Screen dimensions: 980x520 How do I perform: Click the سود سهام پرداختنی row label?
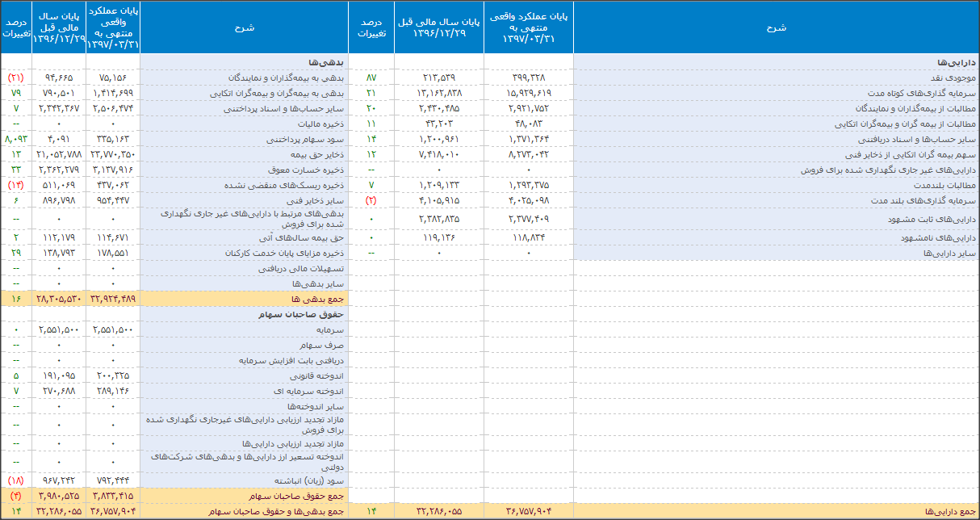coord(312,140)
